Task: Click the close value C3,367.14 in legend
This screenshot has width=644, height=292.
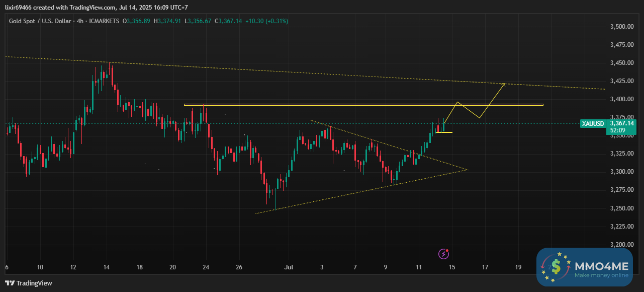Action: pos(228,21)
